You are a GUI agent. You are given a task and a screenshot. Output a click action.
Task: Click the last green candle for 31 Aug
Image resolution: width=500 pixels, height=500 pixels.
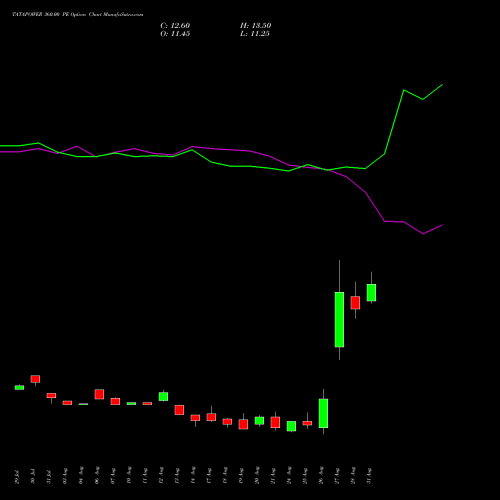(371, 293)
